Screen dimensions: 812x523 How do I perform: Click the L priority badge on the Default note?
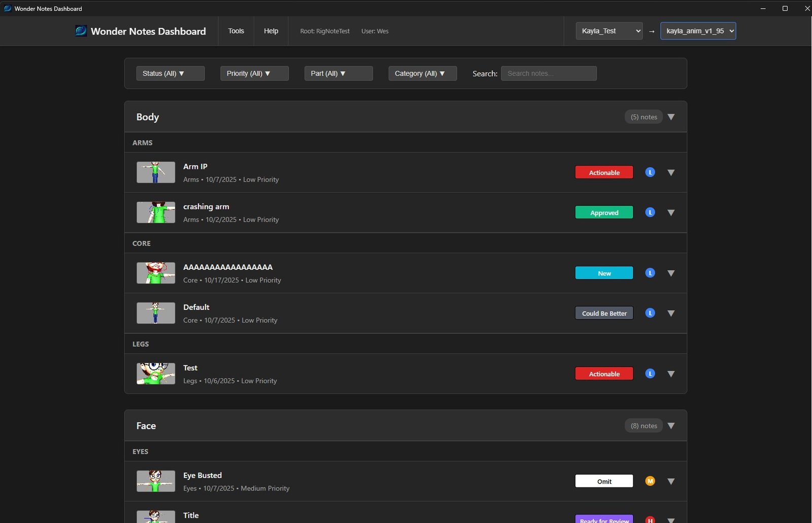(650, 313)
